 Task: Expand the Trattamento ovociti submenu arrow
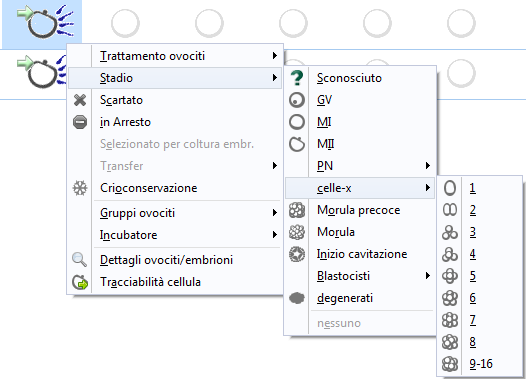pyautogui.click(x=275, y=56)
